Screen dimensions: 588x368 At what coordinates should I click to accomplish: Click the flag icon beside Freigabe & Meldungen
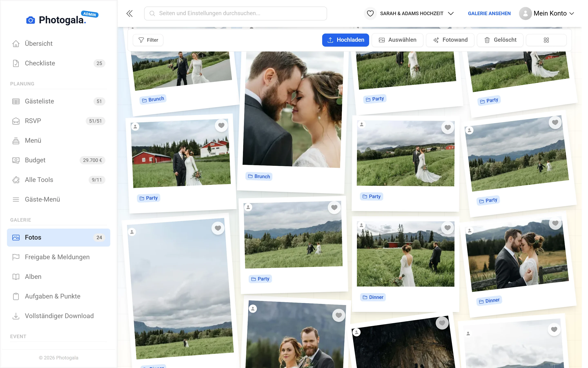pos(16,257)
